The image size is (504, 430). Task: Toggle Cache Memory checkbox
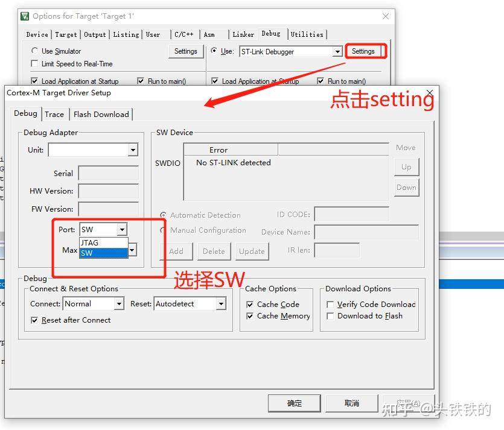click(250, 316)
